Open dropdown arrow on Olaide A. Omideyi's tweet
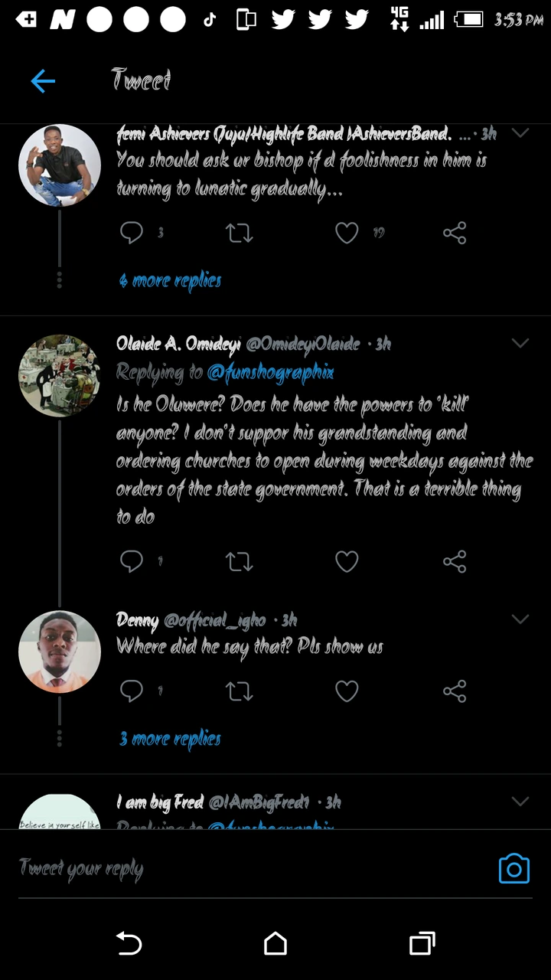 coord(520,343)
